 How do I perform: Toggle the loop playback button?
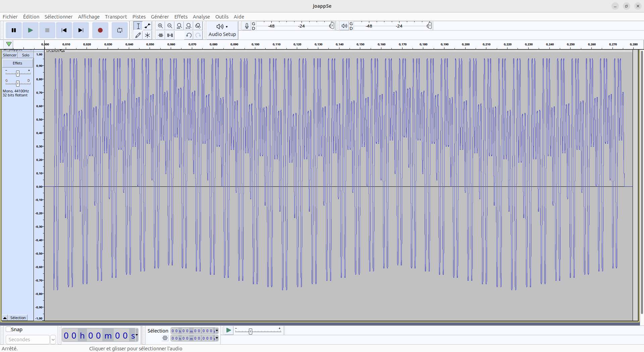tap(119, 30)
